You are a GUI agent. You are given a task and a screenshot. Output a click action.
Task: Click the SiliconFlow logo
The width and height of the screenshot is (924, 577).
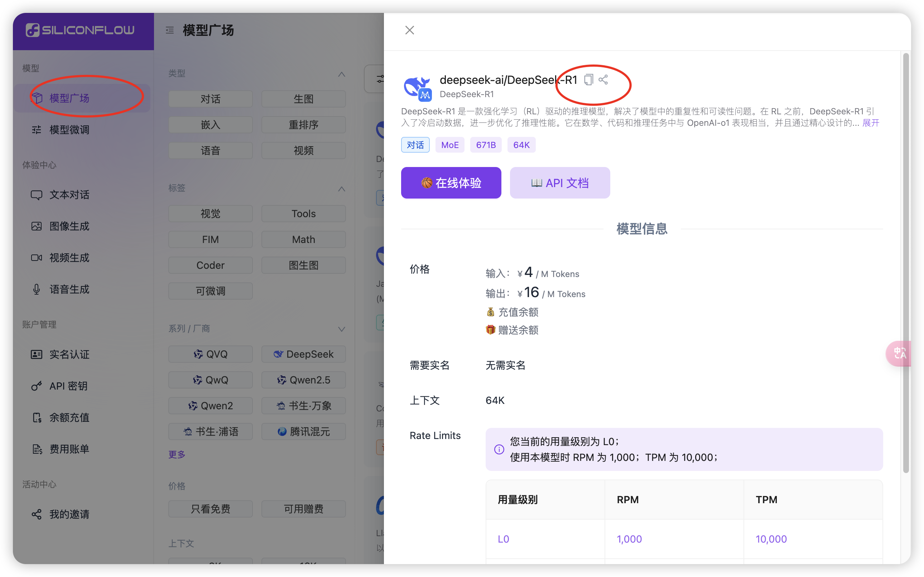click(80, 30)
